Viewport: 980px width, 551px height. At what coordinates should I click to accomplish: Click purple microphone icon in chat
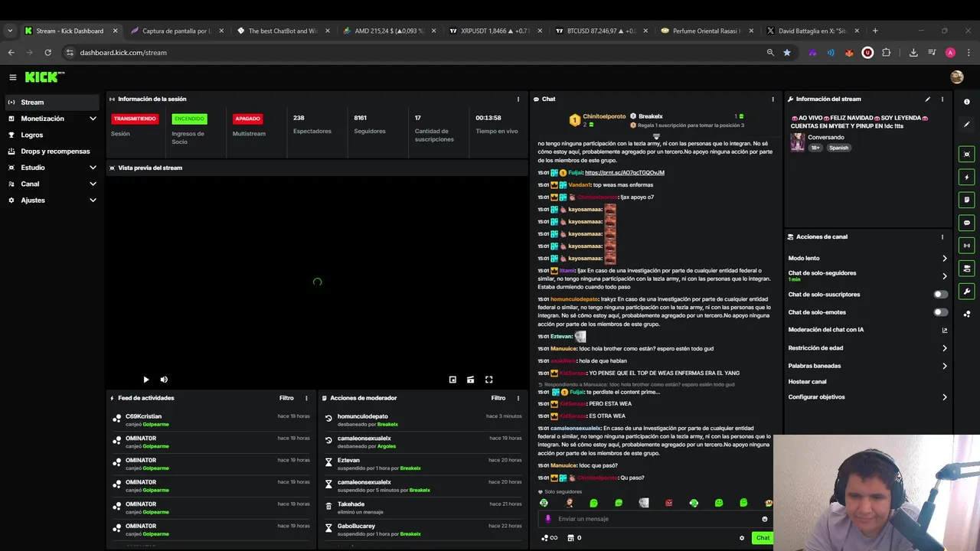[x=547, y=519]
